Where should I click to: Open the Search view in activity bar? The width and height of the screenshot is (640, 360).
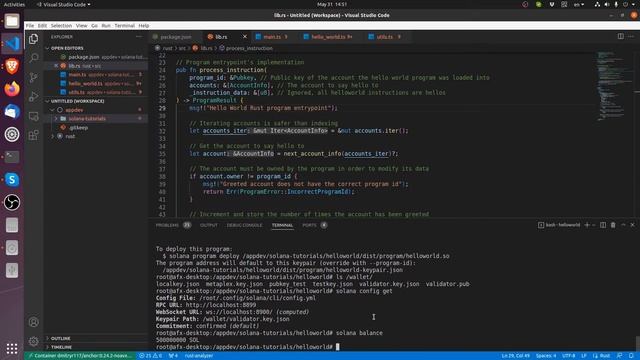point(33,58)
